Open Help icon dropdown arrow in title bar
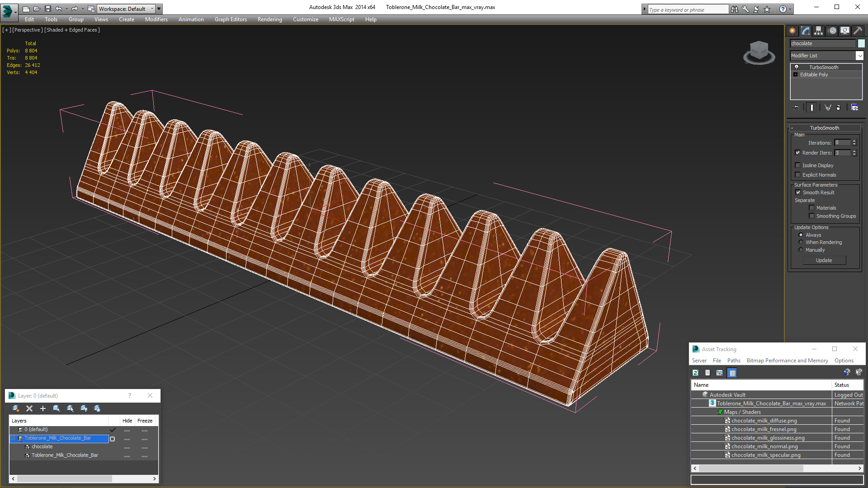The height and width of the screenshot is (488, 868). 790,9
